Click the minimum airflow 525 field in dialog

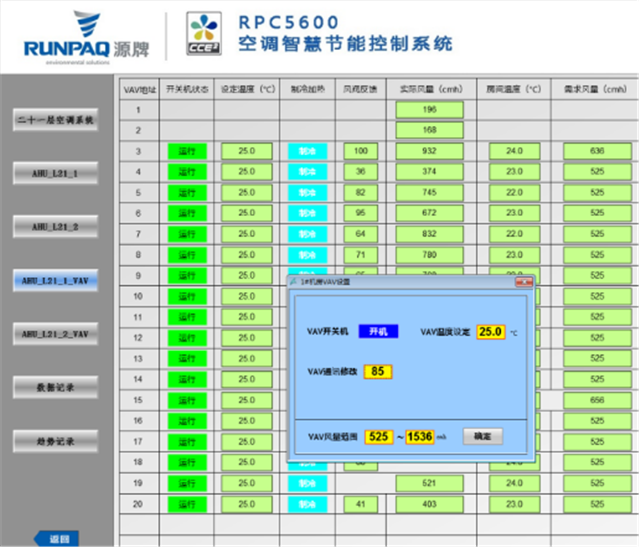click(379, 437)
